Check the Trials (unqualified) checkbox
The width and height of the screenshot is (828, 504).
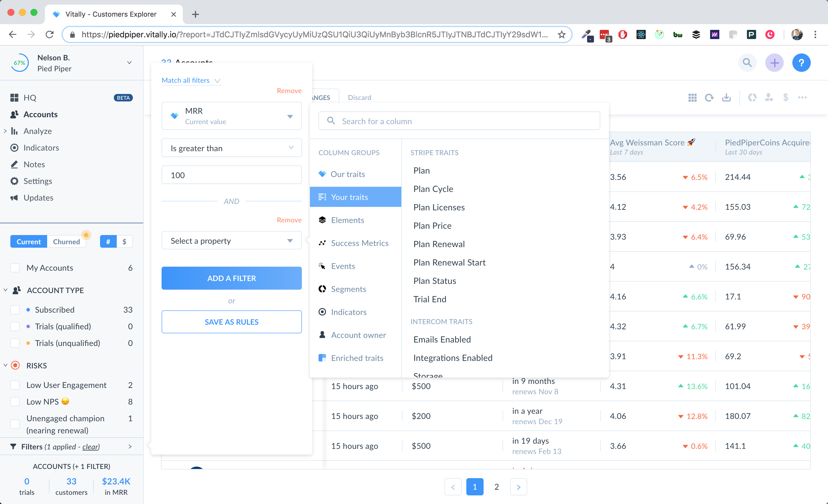pyautogui.click(x=15, y=343)
